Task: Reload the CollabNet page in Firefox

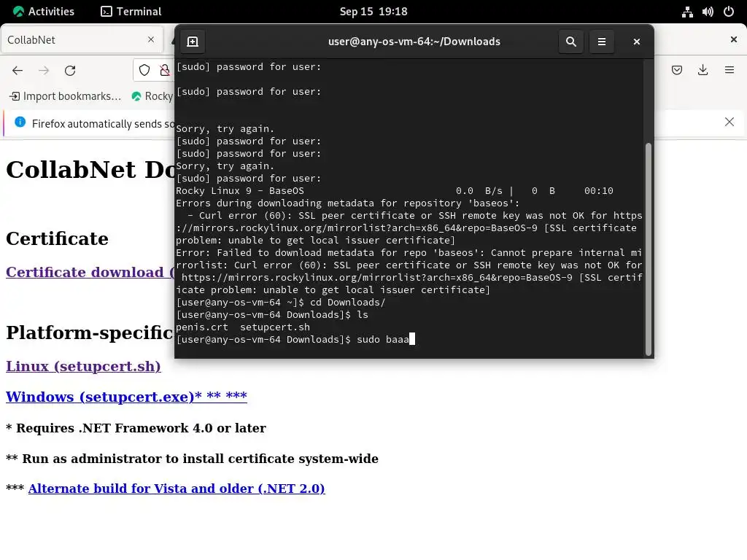Action: point(70,71)
